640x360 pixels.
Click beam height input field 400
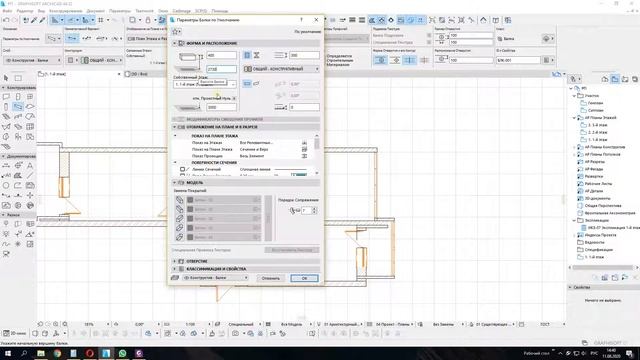click(x=221, y=55)
